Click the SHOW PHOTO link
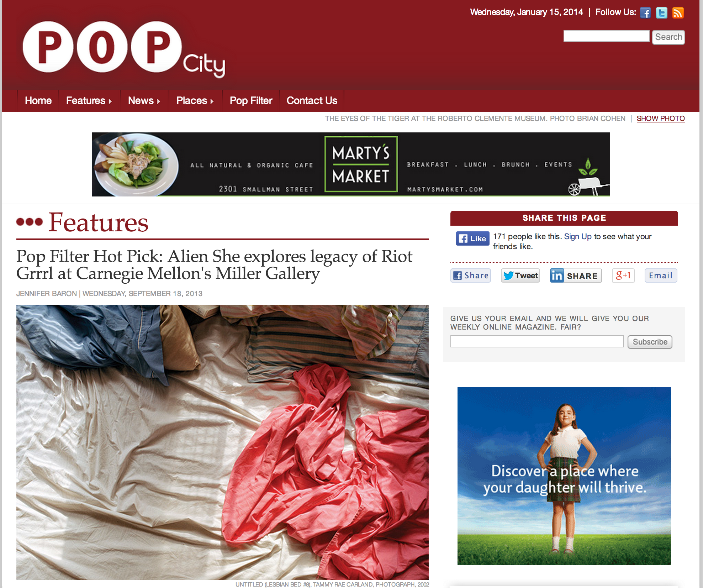The image size is (703, 588). pos(661,119)
